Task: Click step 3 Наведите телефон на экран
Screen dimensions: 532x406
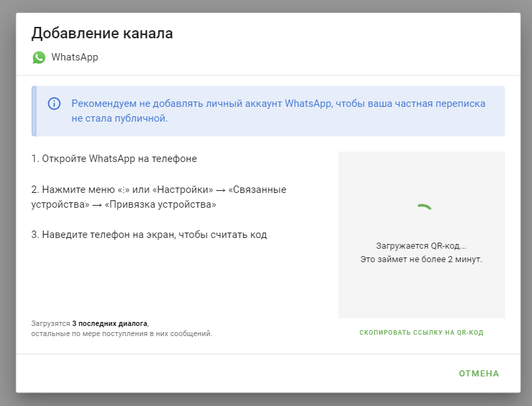Action: click(149, 235)
